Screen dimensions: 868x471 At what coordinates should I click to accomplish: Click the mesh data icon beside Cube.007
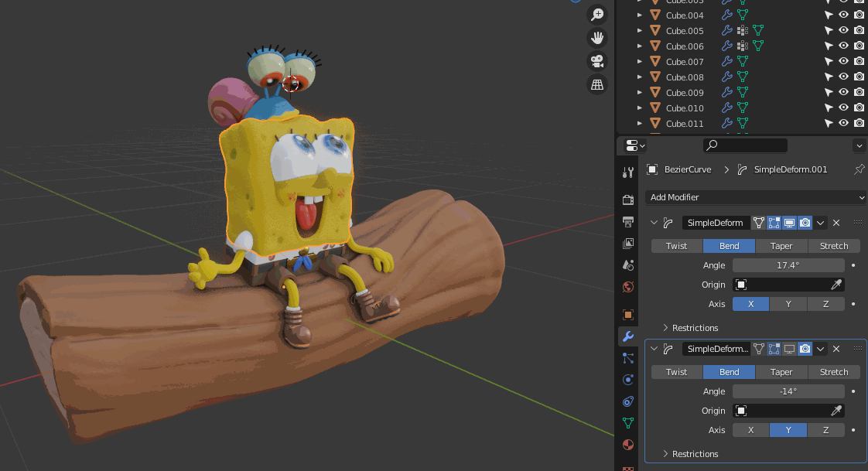click(743, 62)
